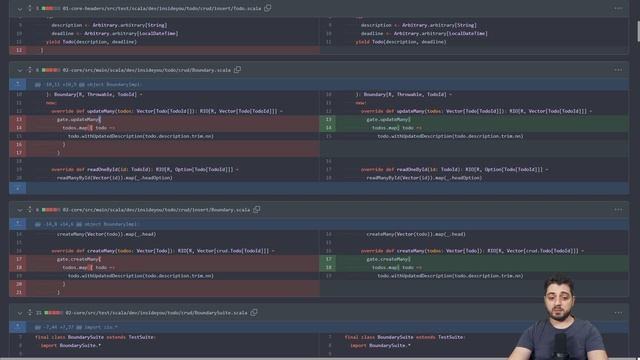Open options menu for crud/insert/Boundary.scala
This screenshot has height=360, width=640.
tap(618, 210)
